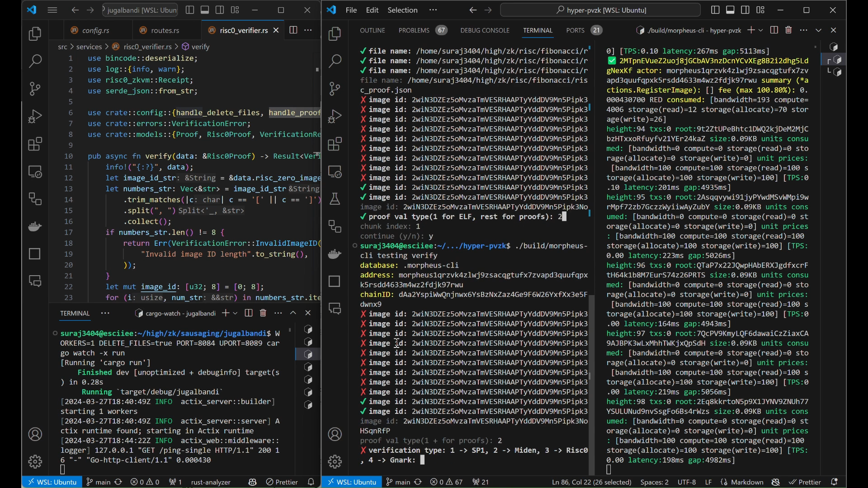
Task: Open Docker view in jugalbandi activity bar
Action: (x=35, y=226)
